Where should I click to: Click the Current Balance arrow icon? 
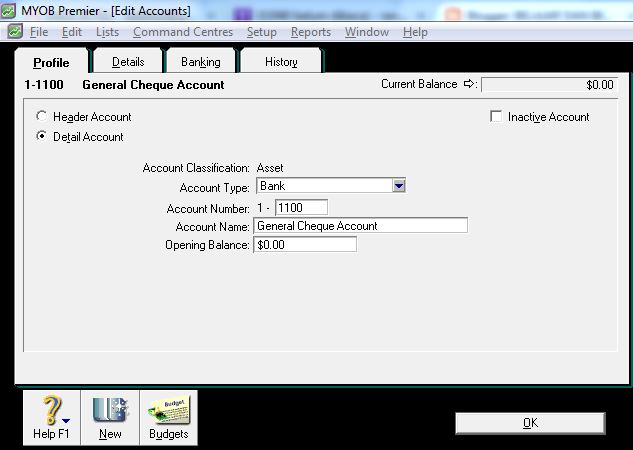click(470, 84)
